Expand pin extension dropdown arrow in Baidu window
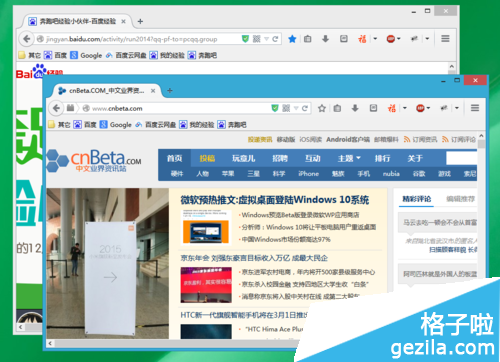 [427, 39]
